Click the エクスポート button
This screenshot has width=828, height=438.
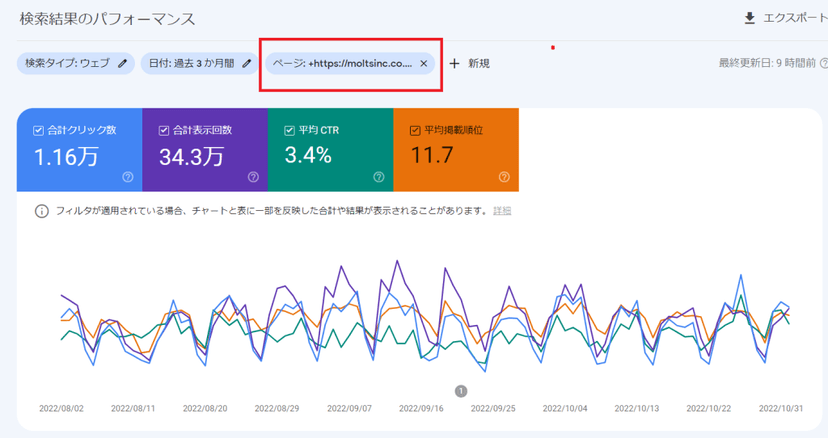pyautogui.click(x=786, y=18)
